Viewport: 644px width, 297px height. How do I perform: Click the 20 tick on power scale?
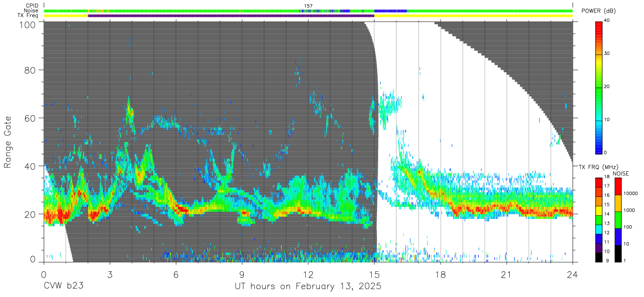click(607, 86)
